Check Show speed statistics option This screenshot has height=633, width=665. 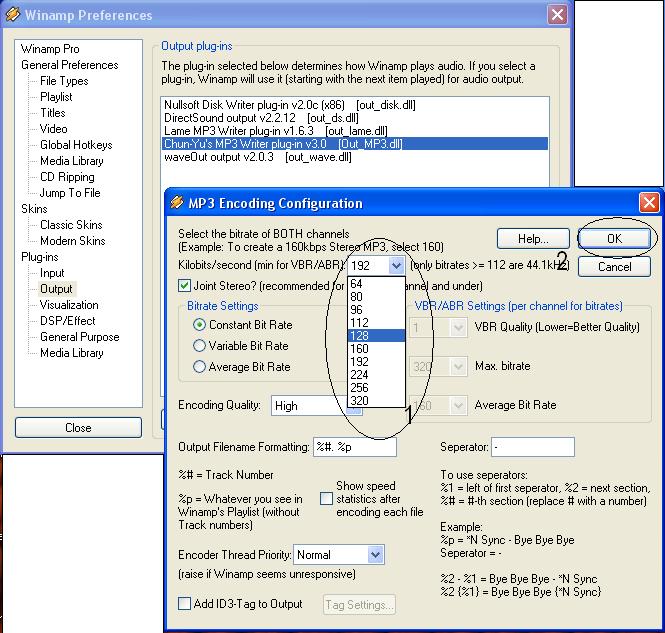coord(326,498)
